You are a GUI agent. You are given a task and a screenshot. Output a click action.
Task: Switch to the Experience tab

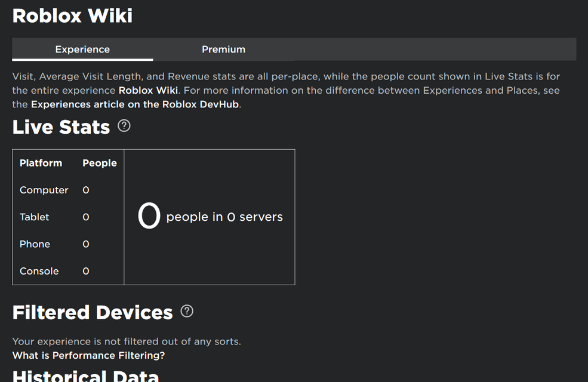pyautogui.click(x=82, y=50)
